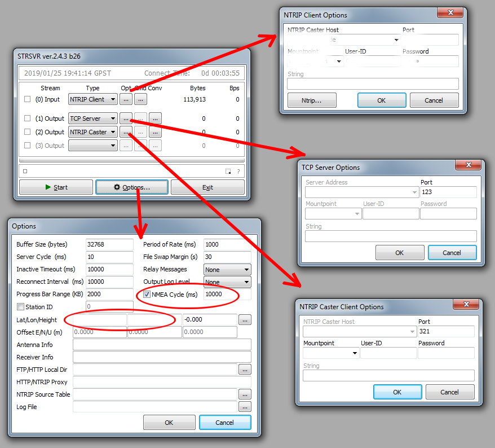Open Conv settings for the (2) Output stream
The width and height of the screenshot is (495, 448).
pyautogui.click(x=156, y=132)
